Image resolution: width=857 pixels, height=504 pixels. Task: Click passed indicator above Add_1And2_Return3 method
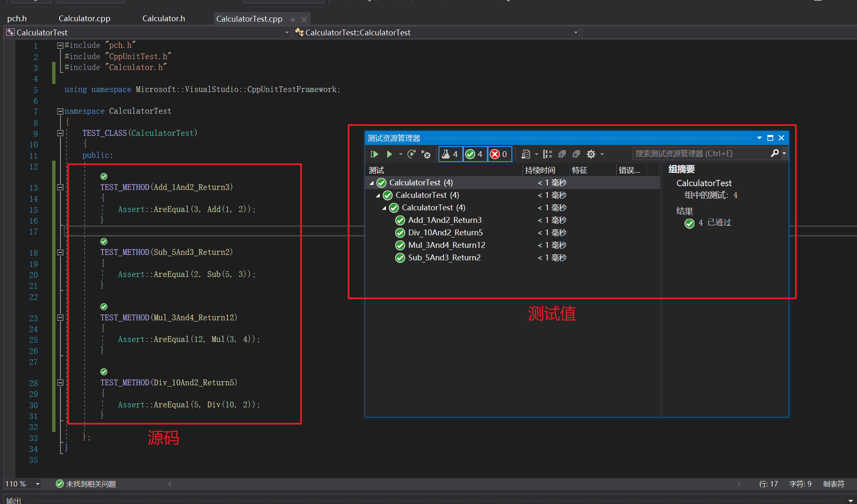[104, 176]
